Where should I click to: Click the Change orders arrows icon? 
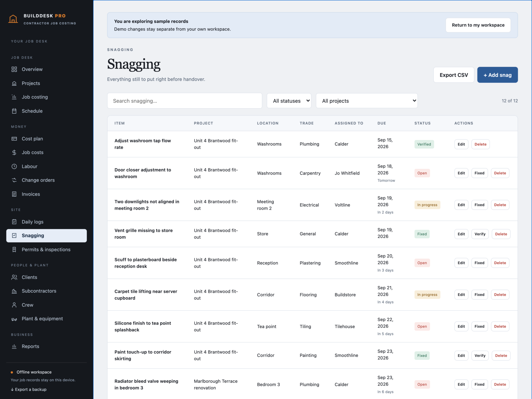click(14, 180)
